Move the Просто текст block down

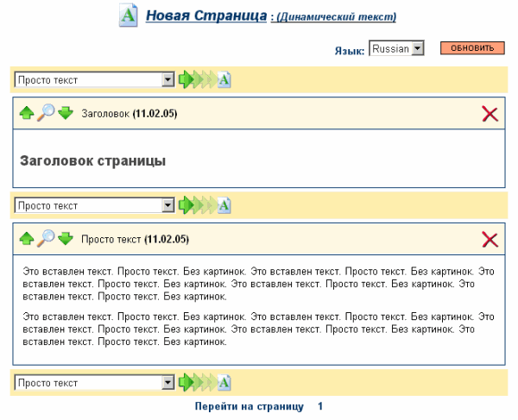click(66, 239)
